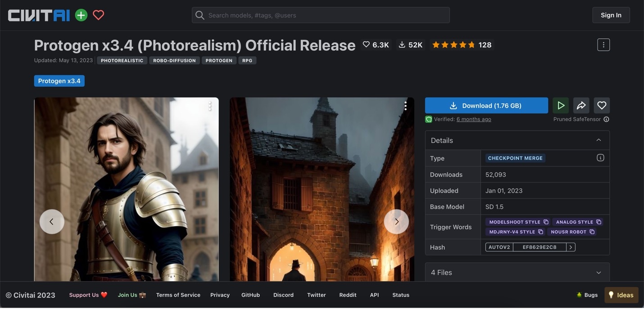The height and width of the screenshot is (309, 644).
Task: Copy the ANALOG STYLE trigger word
Action: 599,222
